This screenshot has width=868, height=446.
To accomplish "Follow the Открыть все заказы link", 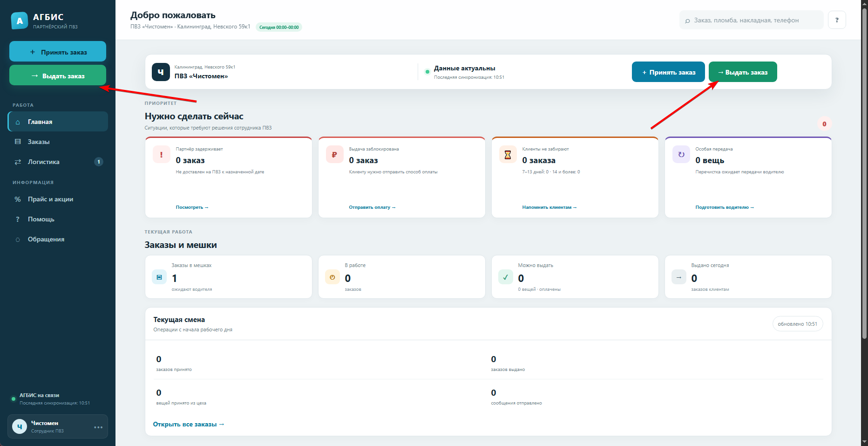I will pos(189,424).
